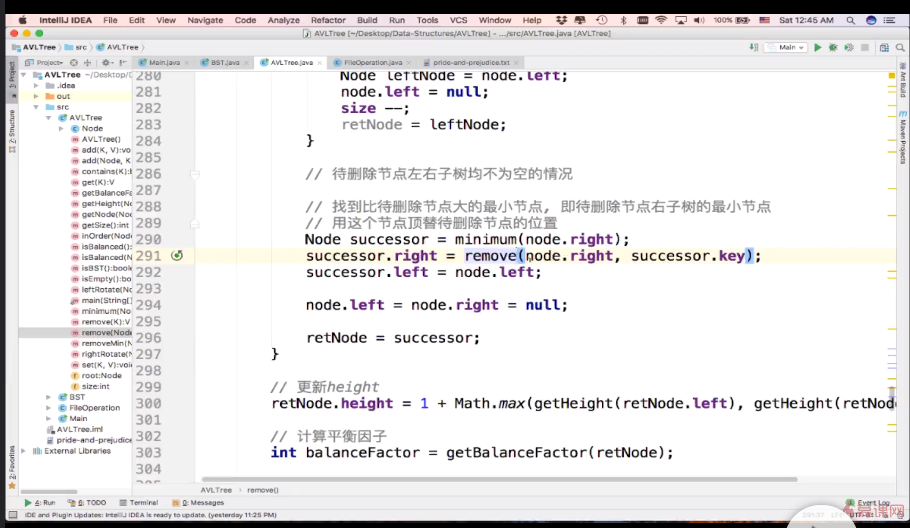Open Spotlight search in macOS menu bar
This screenshot has height=528, width=910.
click(850, 20)
